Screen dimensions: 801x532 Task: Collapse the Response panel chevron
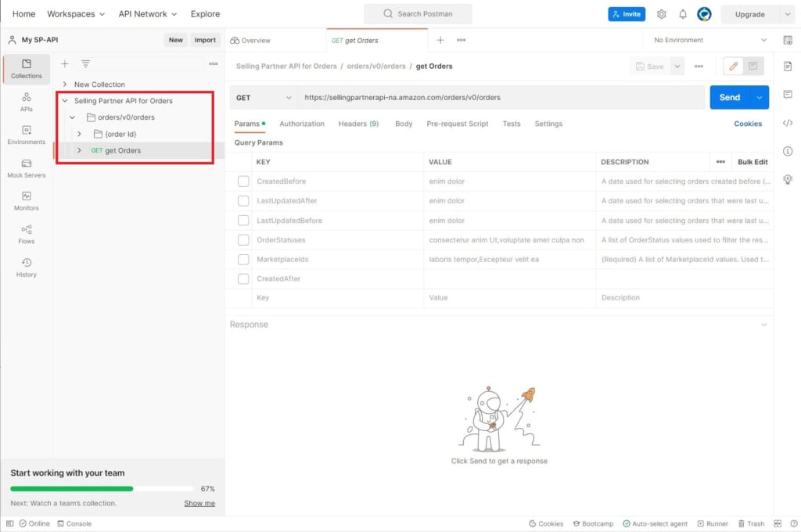click(x=763, y=325)
